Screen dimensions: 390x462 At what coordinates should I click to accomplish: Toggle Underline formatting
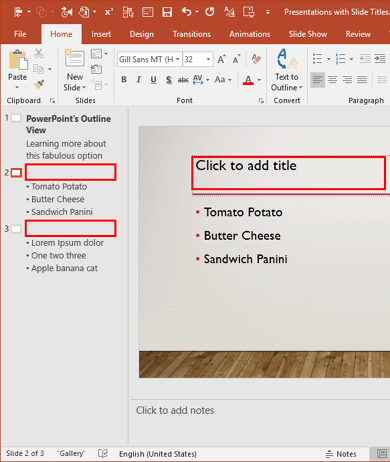click(153, 80)
